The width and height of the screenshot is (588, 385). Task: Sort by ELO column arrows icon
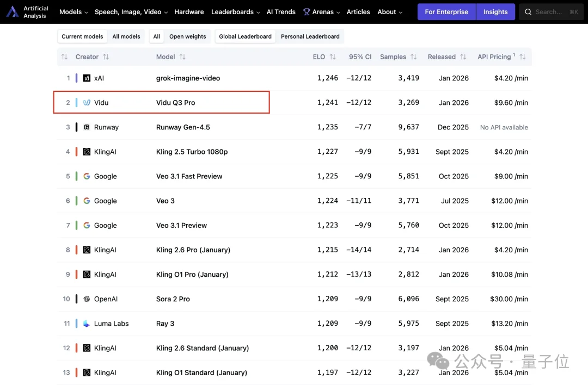(x=333, y=57)
